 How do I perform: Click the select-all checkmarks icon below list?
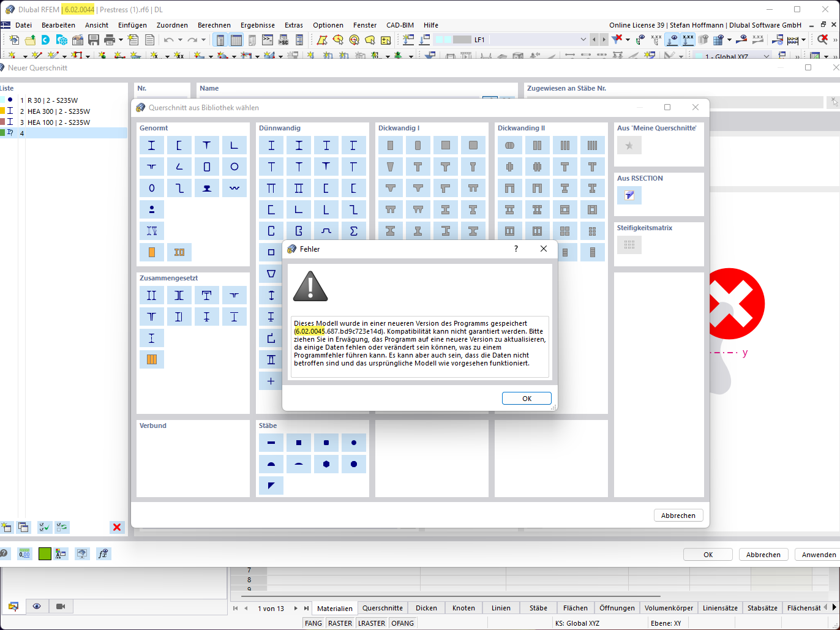(x=45, y=527)
